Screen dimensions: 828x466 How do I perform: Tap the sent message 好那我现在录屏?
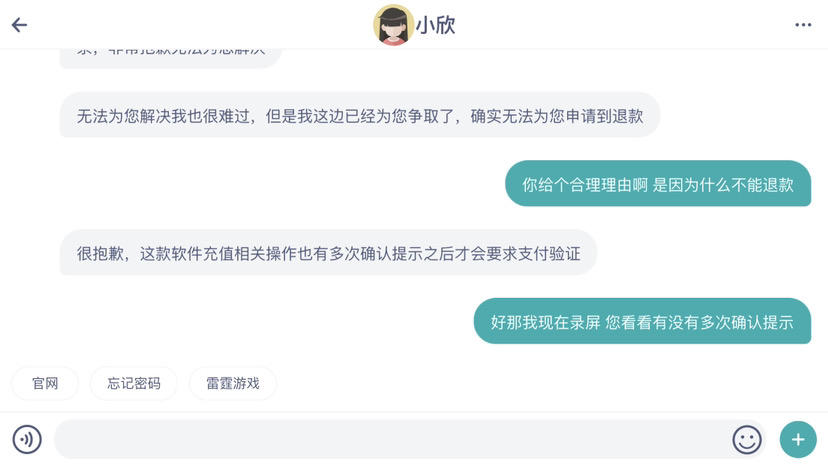pyautogui.click(x=641, y=322)
